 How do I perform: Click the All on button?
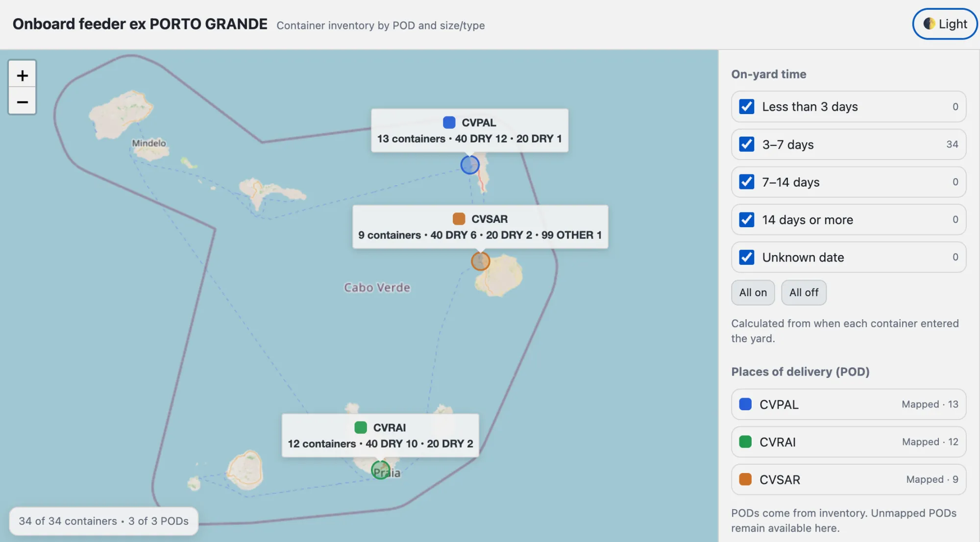(x=753, y=292)
